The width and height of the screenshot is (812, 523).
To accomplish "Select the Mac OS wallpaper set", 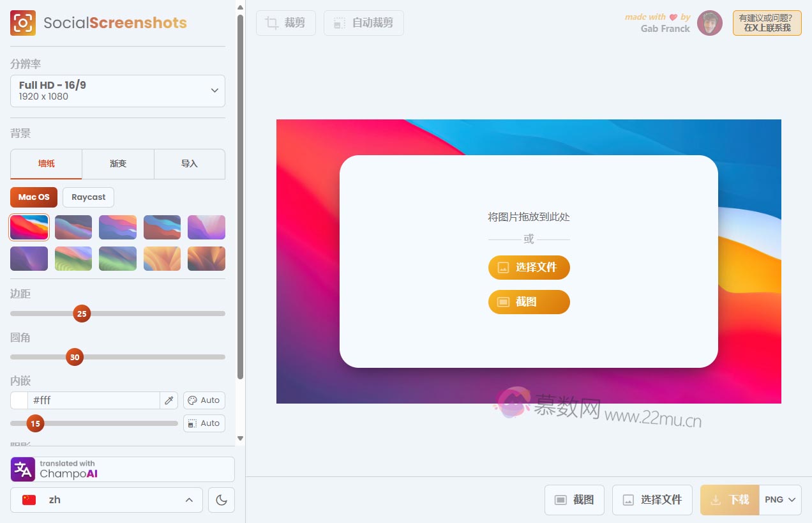I will pyautogui.click(x=34, y=197).
